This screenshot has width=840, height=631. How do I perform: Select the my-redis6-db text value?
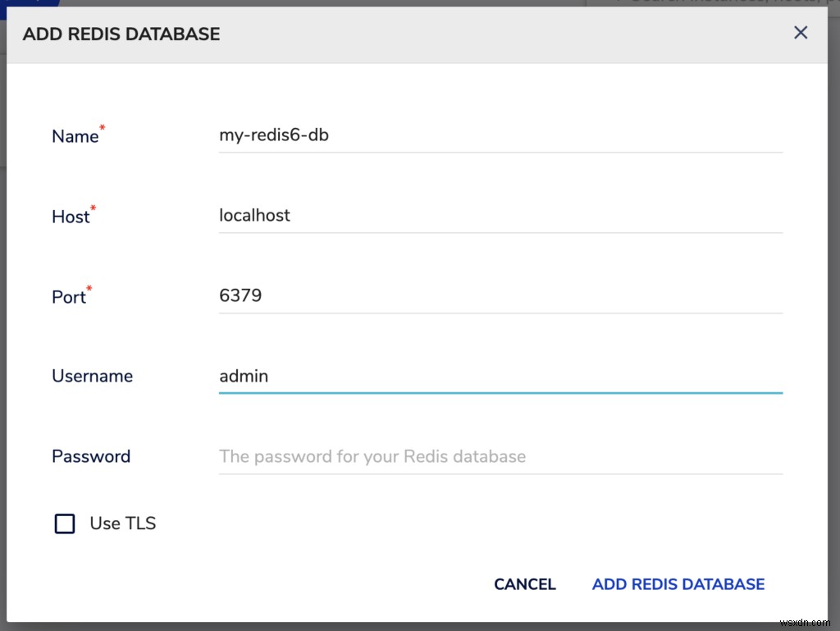[273, 135]
